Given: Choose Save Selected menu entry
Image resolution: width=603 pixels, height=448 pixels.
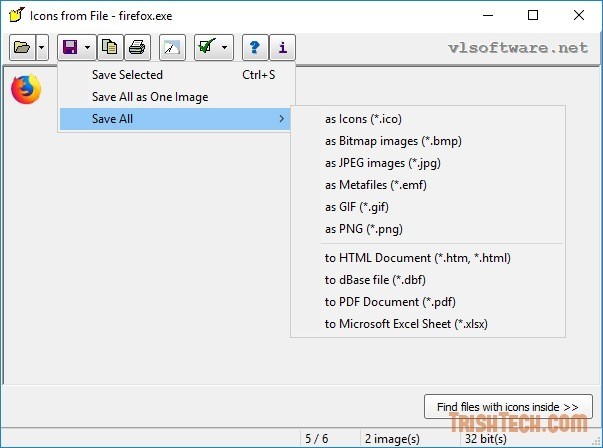Looking at the screenshot, I should pos(177,75).
